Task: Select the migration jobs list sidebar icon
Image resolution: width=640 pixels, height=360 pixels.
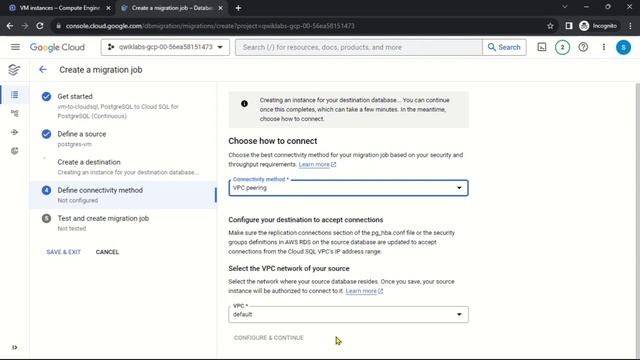Action: coord(15,95)
